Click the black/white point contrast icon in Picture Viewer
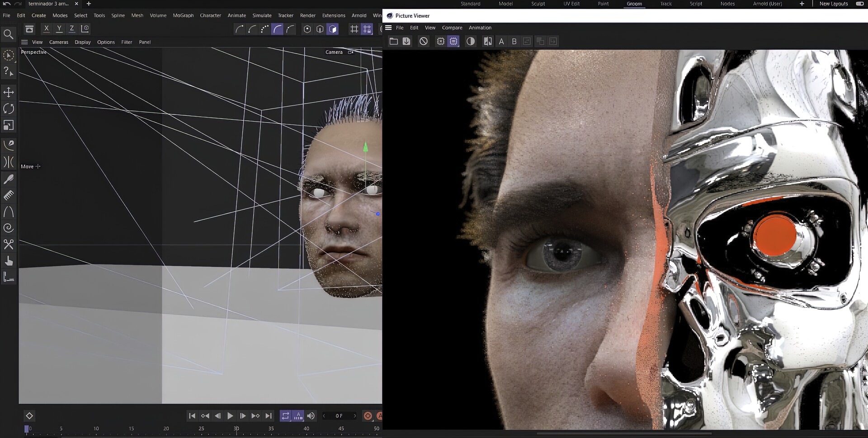The height and width of the screenshot is (438, 868). (471, 41)
